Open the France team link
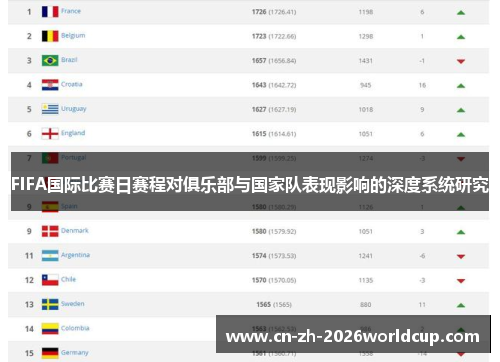The height and width of the screenshot is (362, 500). (71, 11)
